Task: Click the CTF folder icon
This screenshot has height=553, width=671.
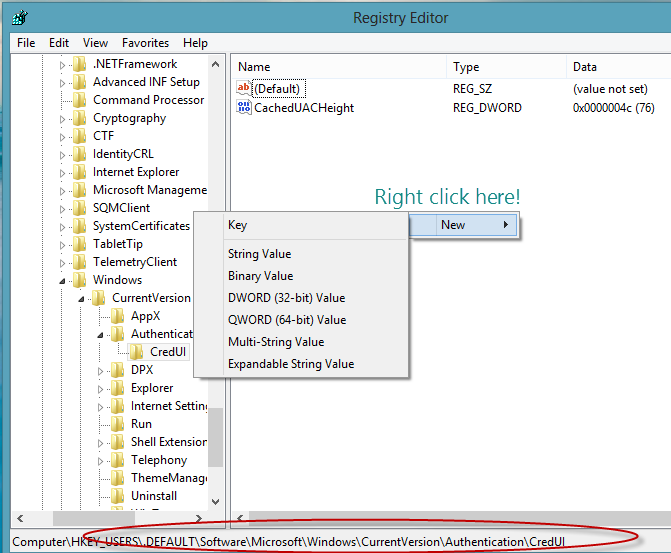Action: pos(80,136)
